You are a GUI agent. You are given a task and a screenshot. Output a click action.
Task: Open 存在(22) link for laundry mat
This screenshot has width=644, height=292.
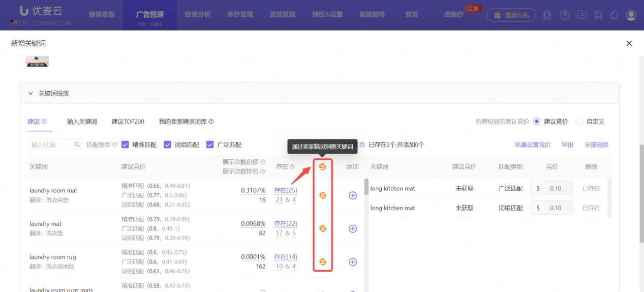pyautogui.click(x=286, y=224)
